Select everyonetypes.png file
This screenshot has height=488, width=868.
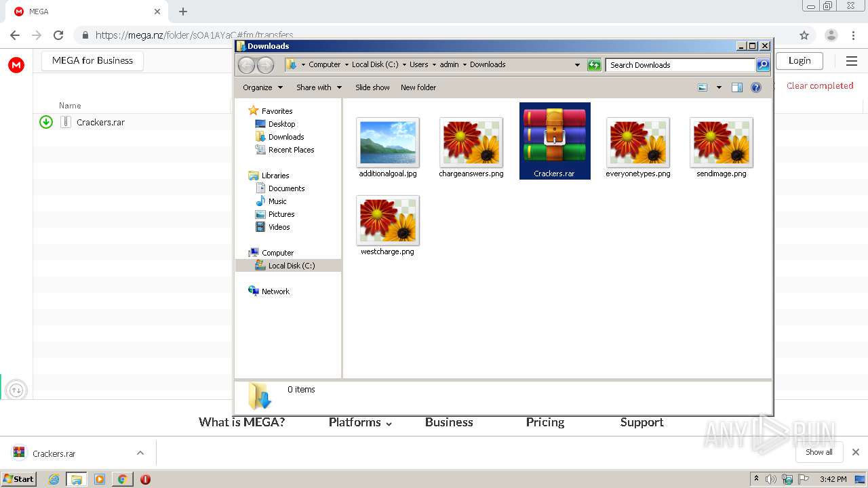[x=638, y=148]
